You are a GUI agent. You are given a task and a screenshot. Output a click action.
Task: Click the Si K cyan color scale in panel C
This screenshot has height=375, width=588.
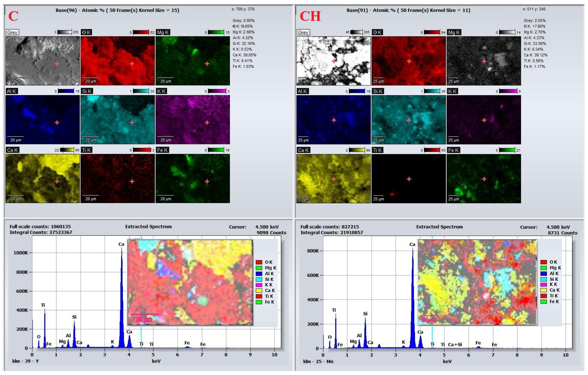[x=141, y=91]
